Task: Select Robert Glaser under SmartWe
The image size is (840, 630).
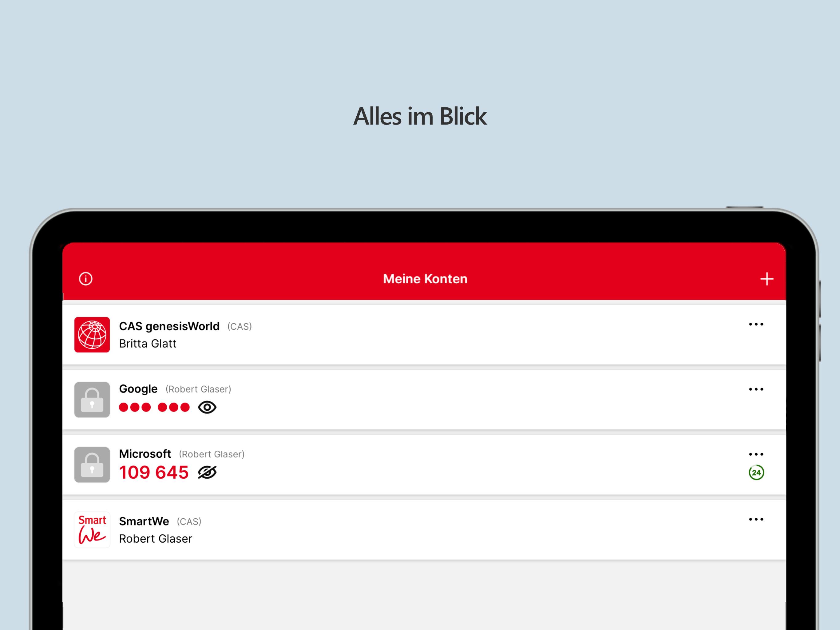Action: click(156, 538)
